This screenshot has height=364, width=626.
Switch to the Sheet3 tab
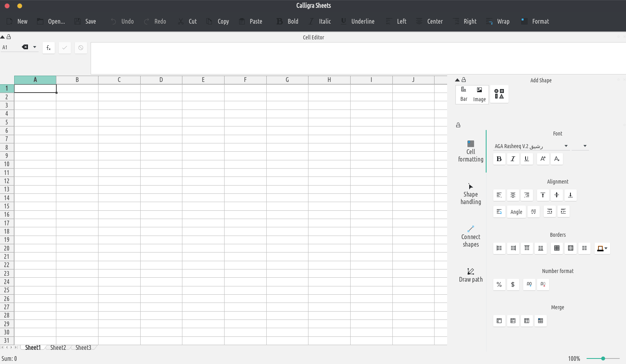click(83, 347)
